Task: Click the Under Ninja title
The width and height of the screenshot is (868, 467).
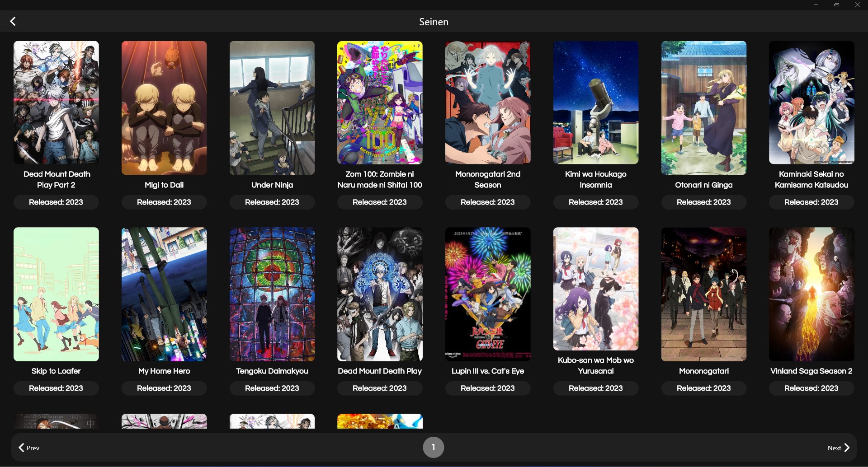Action: pos(272,185)
